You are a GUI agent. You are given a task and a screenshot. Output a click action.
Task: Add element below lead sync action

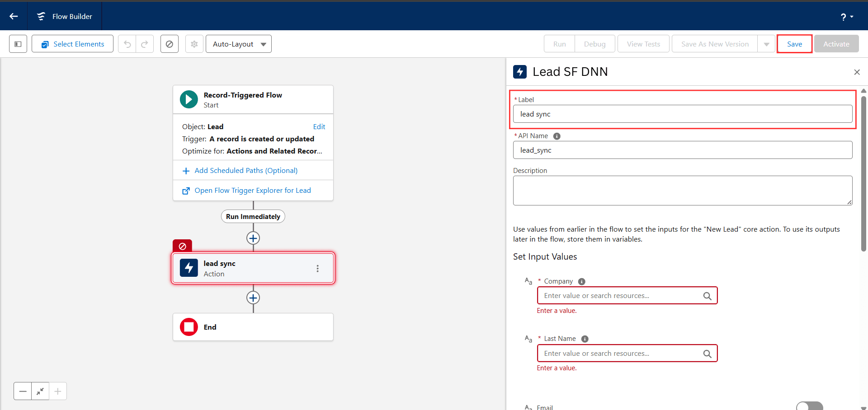[x=253, y=298]
